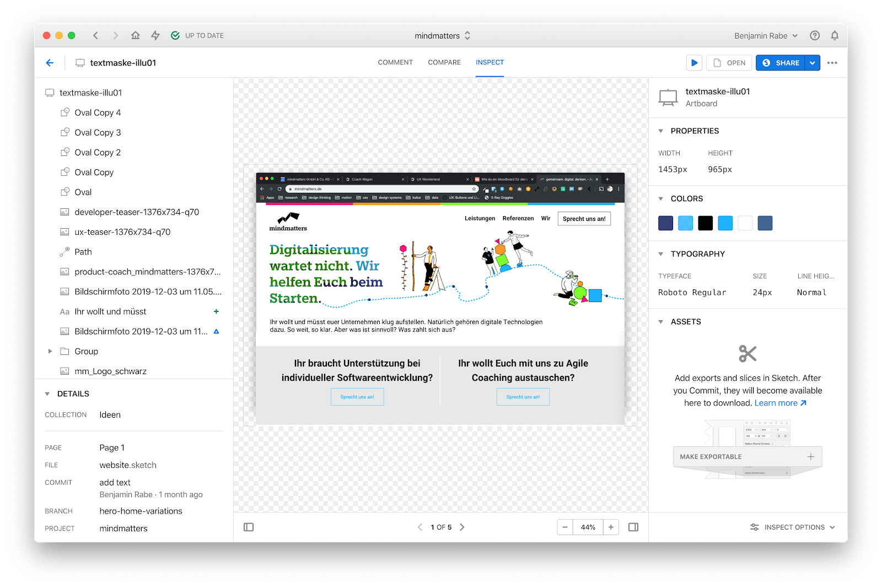Viewport: 882px width, 588px height.
Task: Open the help question mark icon
Action: 815,35
